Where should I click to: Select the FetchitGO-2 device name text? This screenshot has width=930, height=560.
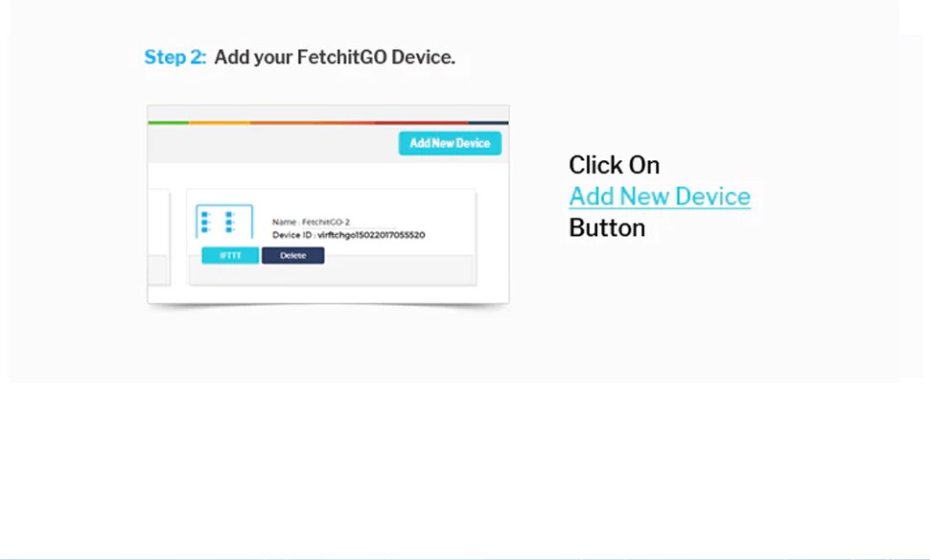coord(326,222)
